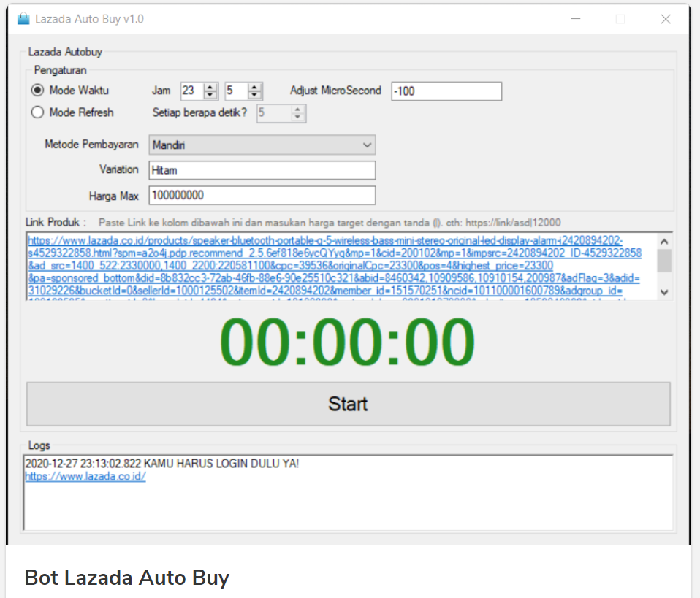
Task: Click the Setiap berapa detik? label
Action: pyautogui.click(x=199, y=112)
